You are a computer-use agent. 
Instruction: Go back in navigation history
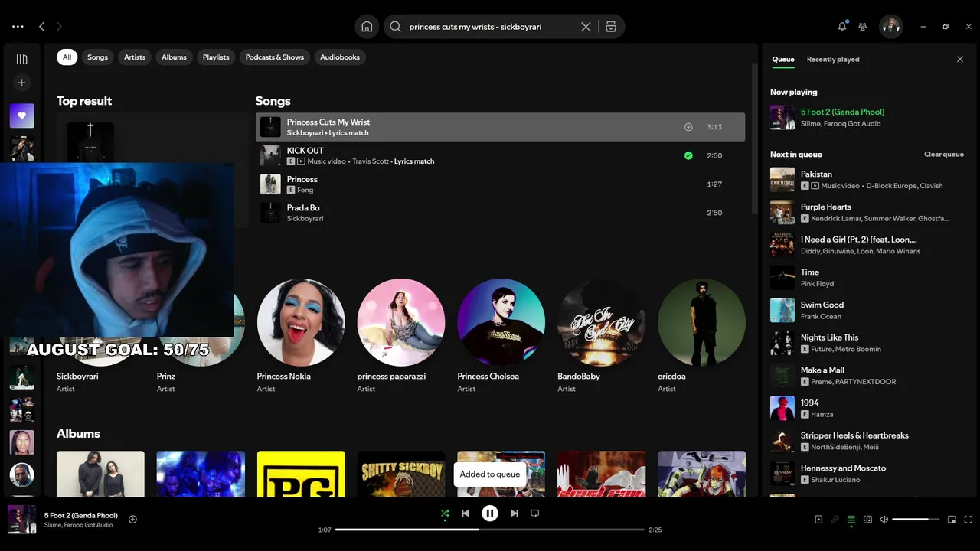click(42, 27)
